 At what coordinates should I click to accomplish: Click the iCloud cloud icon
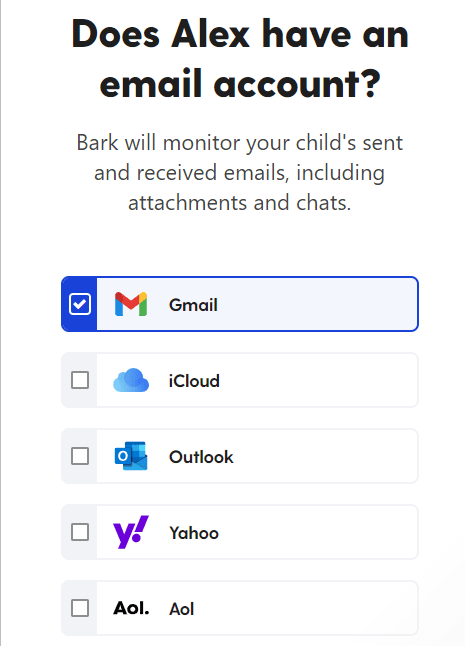coord(131,380)
